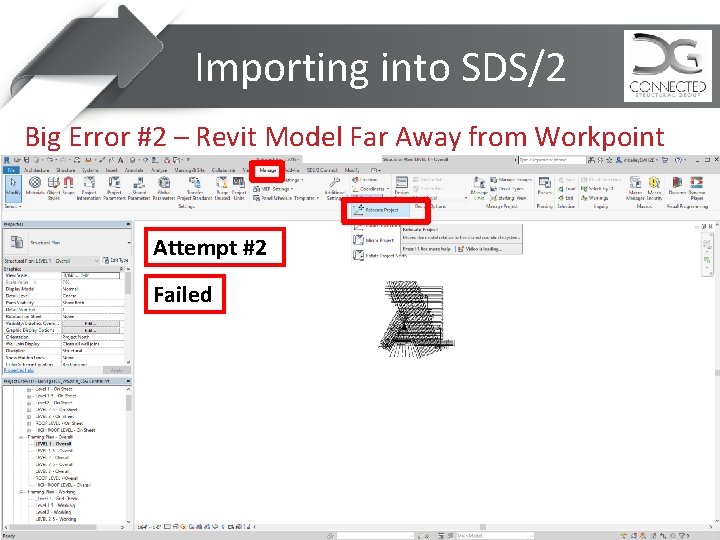Click Edit for Graphic Display Options
The height and width of the screenshot is (540, 720).
coord(90,330)
